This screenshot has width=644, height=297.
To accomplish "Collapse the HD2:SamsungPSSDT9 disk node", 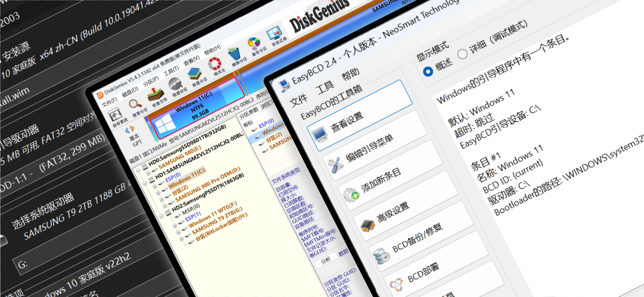I will pyautogui.click(x=162, y=216).
